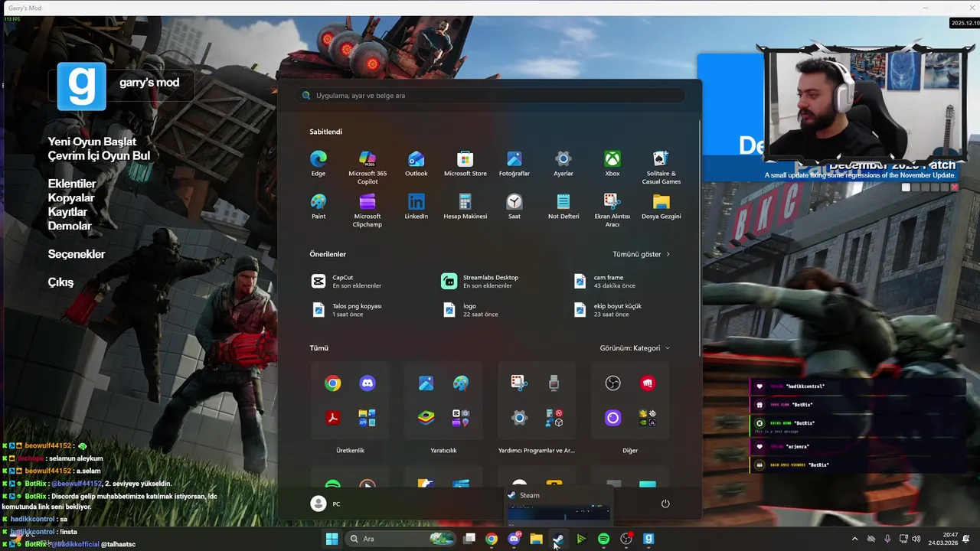Screen dimensions: 980x551
Task: Launch Xbox from pinned apps
Action: click(612, 164)
